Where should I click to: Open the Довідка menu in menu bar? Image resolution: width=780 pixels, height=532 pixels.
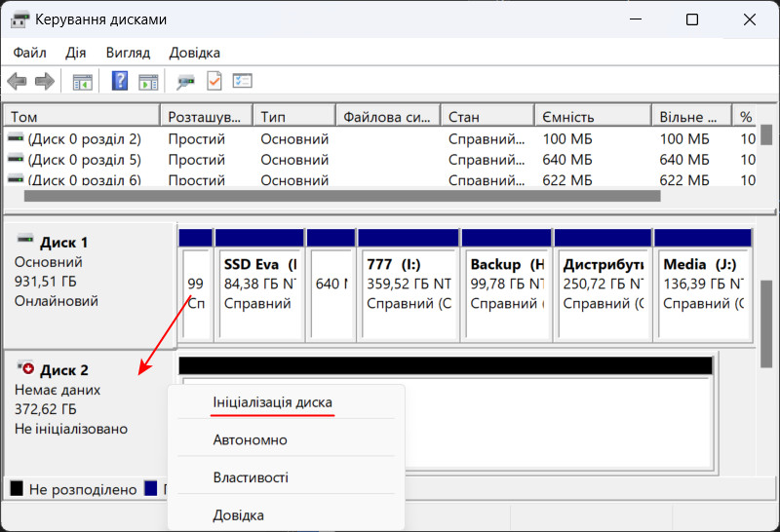click(x=194, y=53)
